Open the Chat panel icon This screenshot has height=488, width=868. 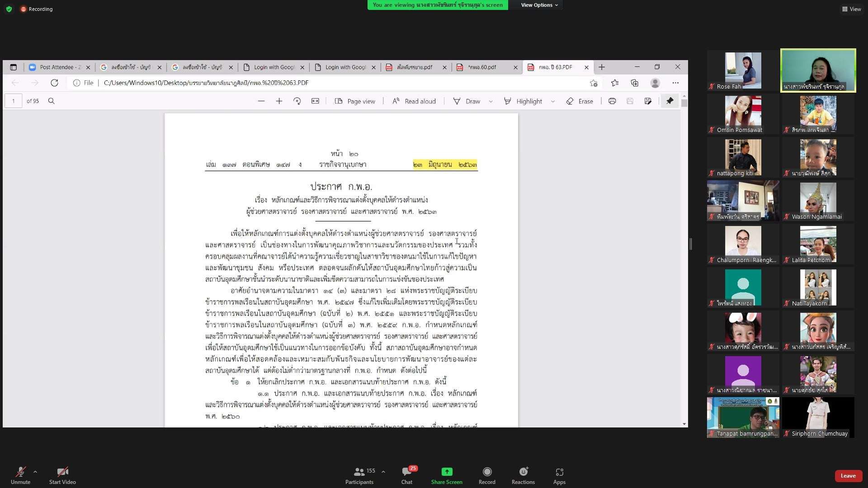coord(406,472)
